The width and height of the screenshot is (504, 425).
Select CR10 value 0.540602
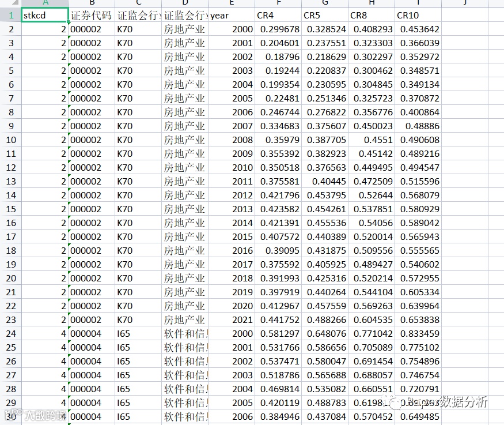[418, 264]
